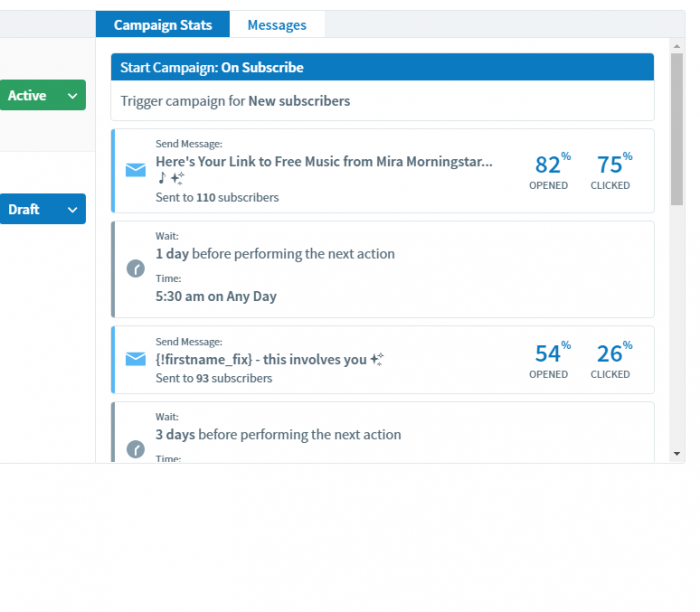The image size is (700, 612).
Task: Click the 82% opened statistic
Action: [550, 171]
